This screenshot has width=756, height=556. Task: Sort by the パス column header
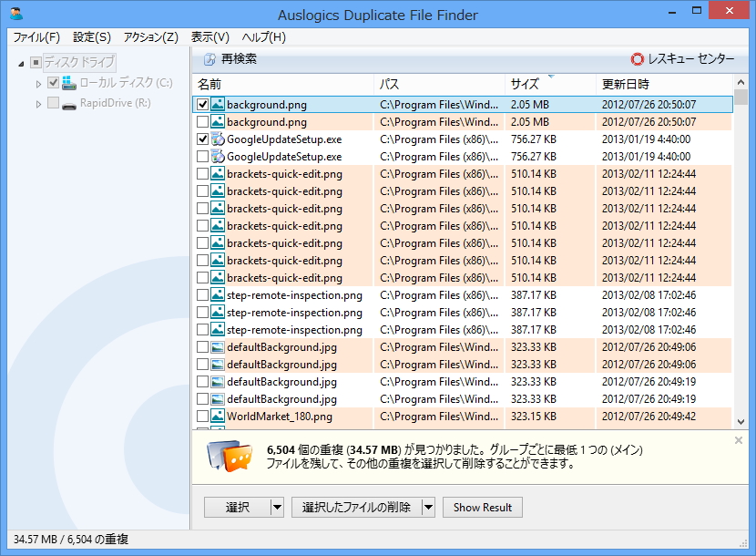[x=439, y=85]
